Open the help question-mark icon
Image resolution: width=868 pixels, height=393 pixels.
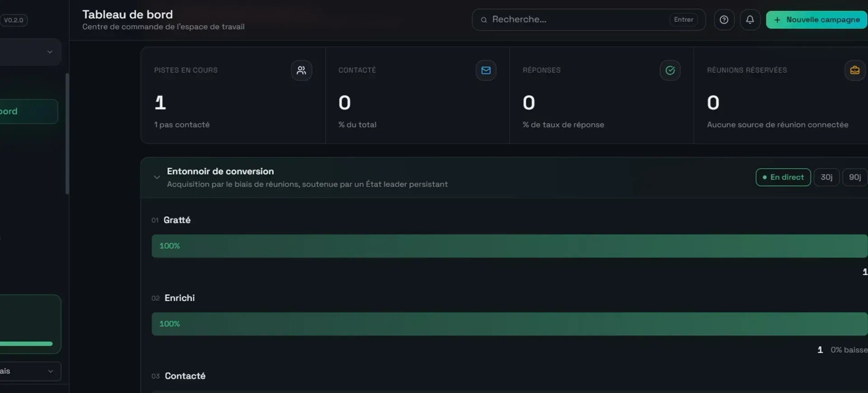724,20
